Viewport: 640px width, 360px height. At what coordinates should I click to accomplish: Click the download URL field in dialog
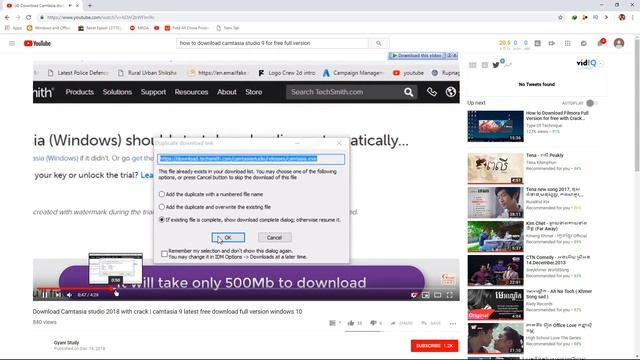251,159
